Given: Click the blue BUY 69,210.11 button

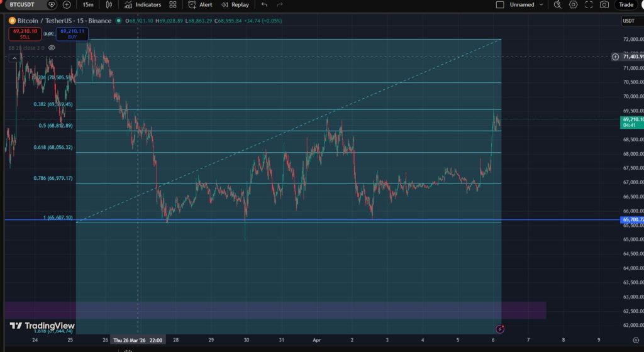Looking at the screenshot, I should tap(72, 34).
